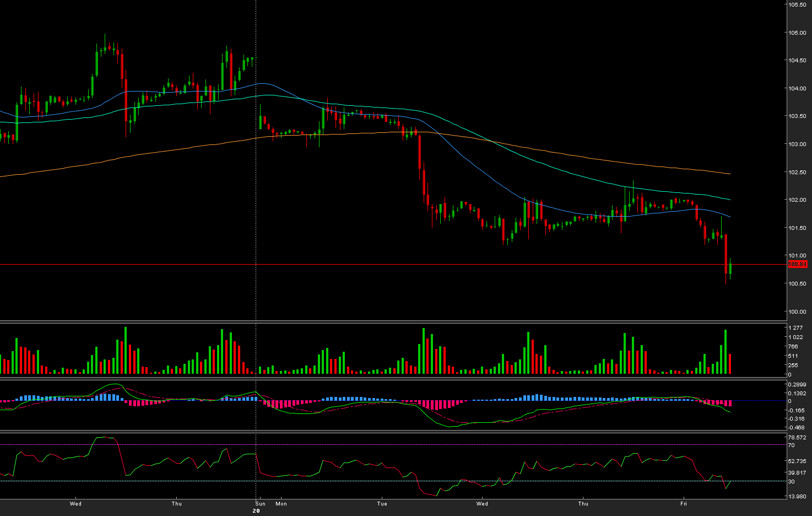Click the 511 volume axis label
Screen dimensions: 812x516
point(793,356)
